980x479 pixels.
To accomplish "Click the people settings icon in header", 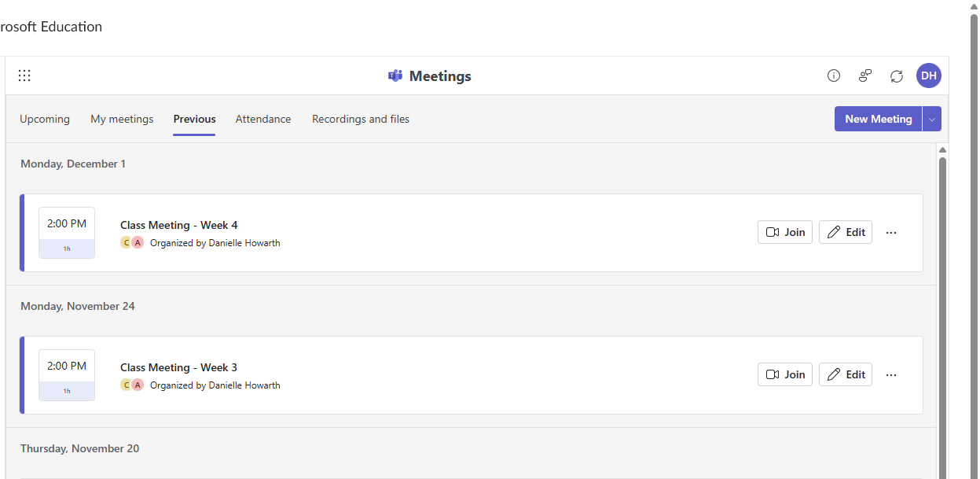I will [865, 76].
